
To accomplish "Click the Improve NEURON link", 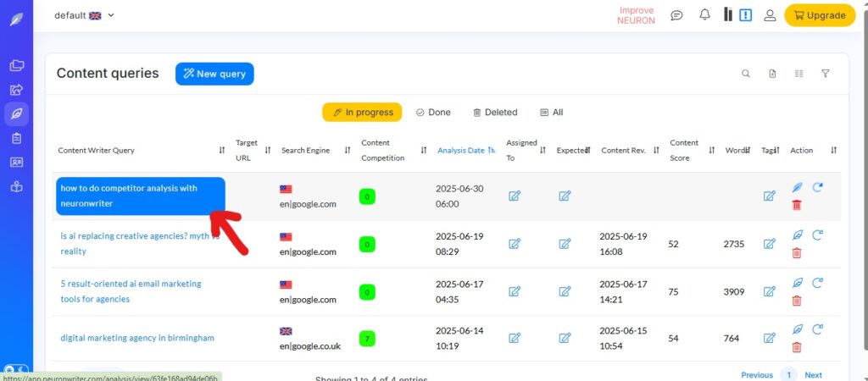I will (x=636, y=15).
